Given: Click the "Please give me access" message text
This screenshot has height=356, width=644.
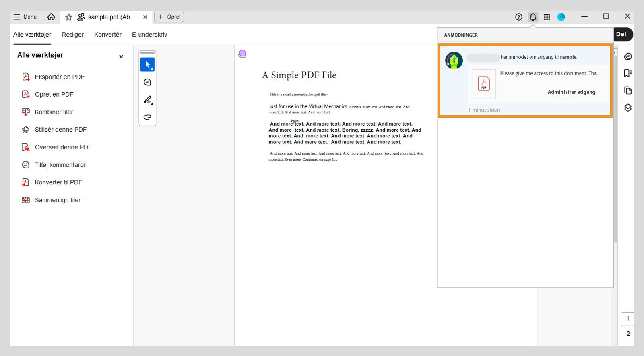Looking at the screenshot, I should click(550, 73).
